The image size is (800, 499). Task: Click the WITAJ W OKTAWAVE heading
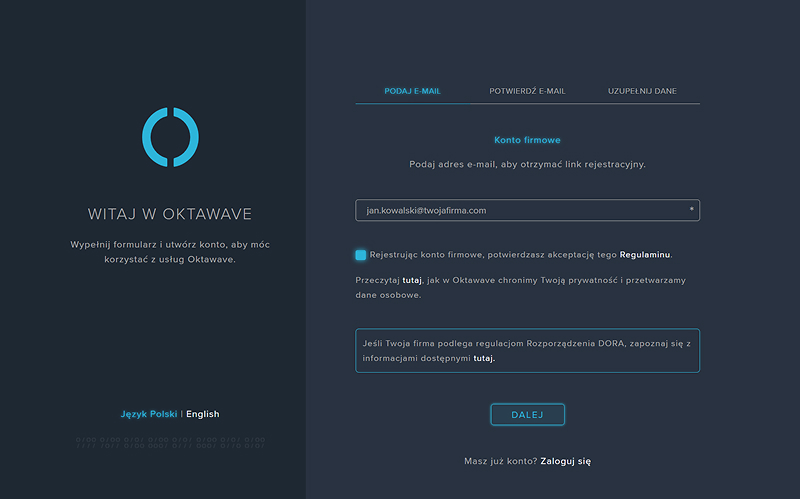[170, 214]
